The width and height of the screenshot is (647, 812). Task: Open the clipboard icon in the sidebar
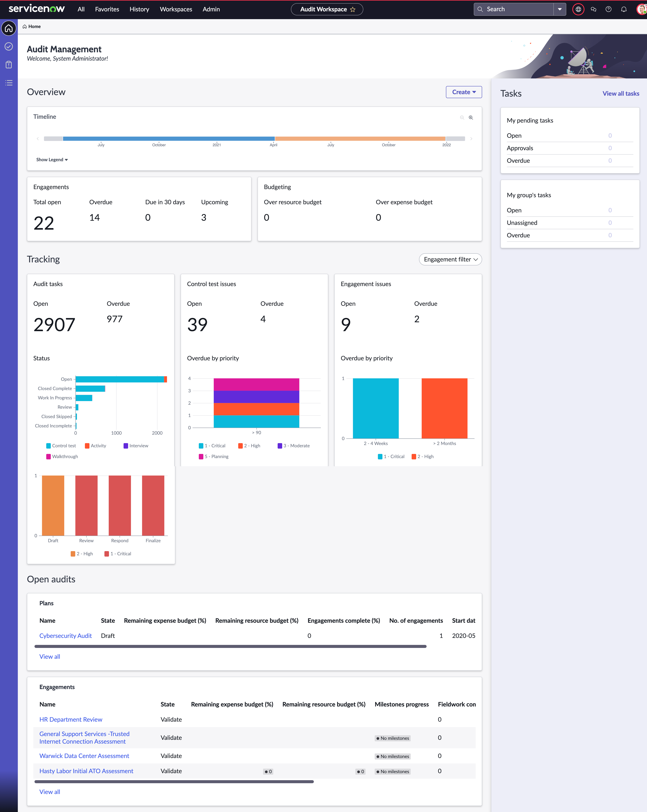click(9, 65)
